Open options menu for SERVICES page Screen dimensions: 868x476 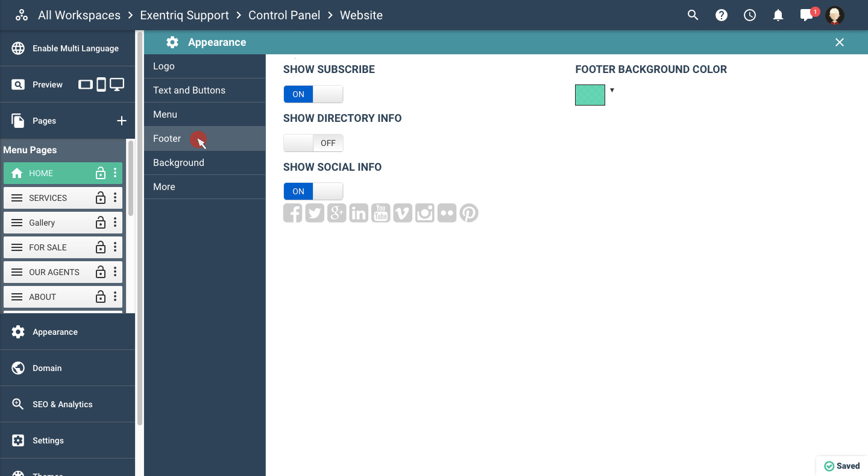point(115,198)
